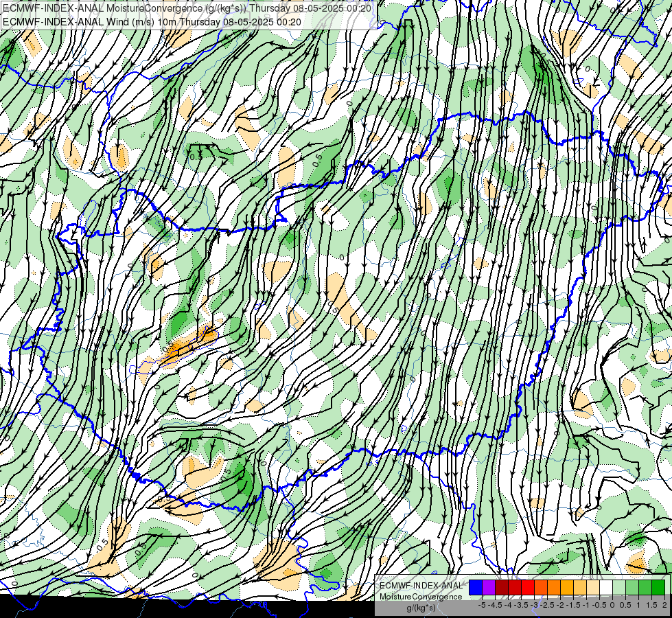
Task: Click the legend swatch between 1 and 1.5
Action: pos(645,587)
